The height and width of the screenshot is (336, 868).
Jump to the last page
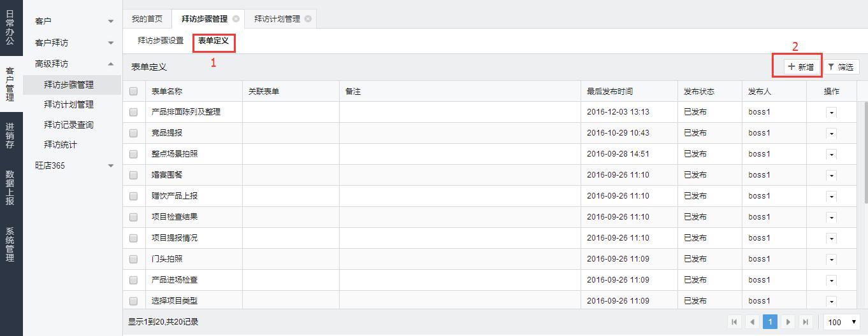[806, 322]
